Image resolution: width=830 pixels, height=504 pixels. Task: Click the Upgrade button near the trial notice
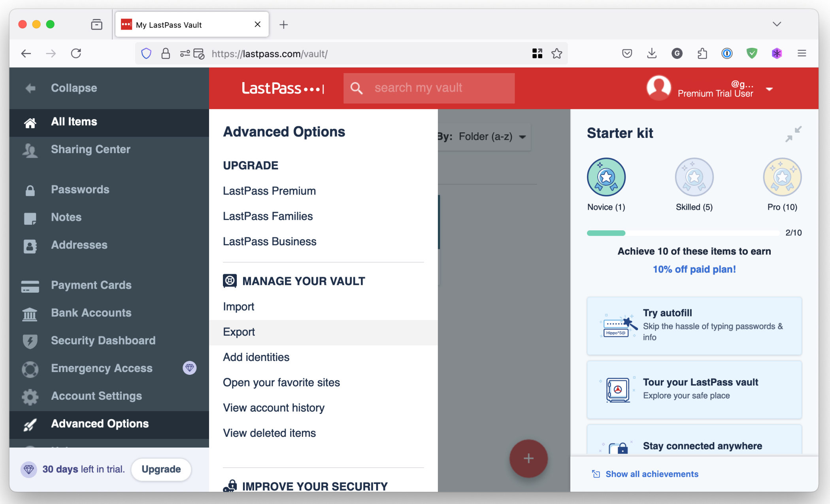pyautogui.click(x=161, y=469)
